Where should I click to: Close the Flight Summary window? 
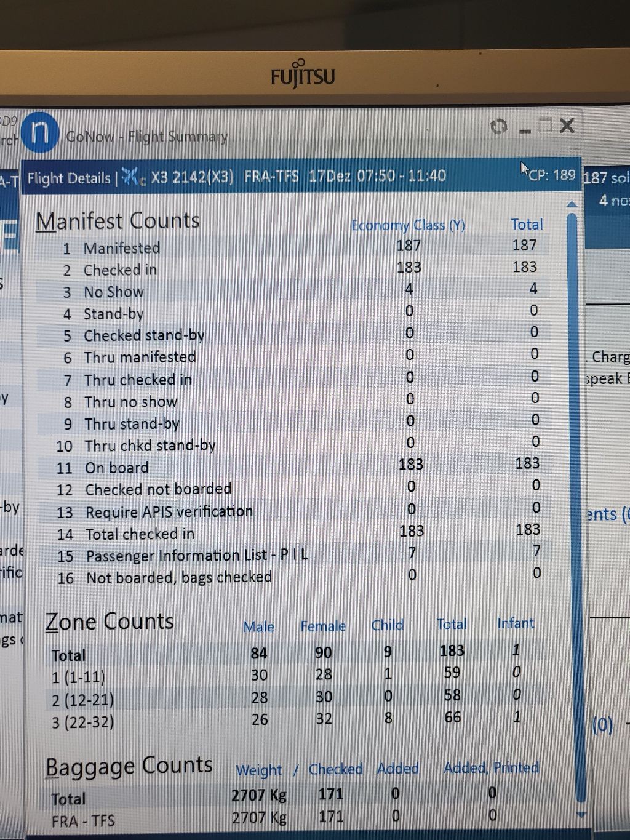click(567, 126)
